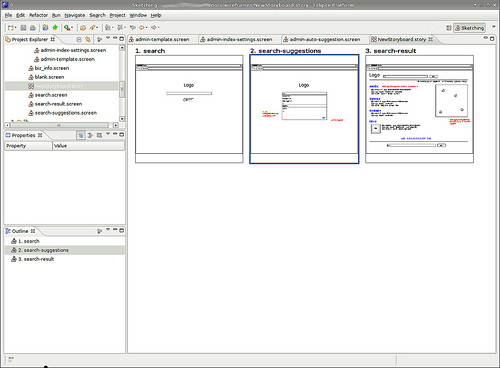Maximize the Outline view

(x=122, y=230)
